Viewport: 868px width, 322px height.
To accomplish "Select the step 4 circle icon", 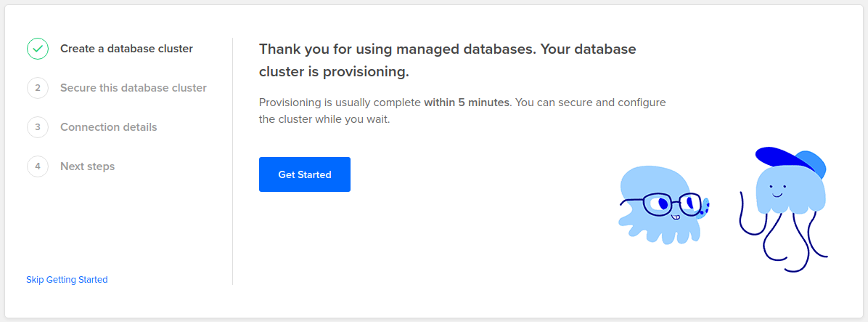I will [38, 166].
